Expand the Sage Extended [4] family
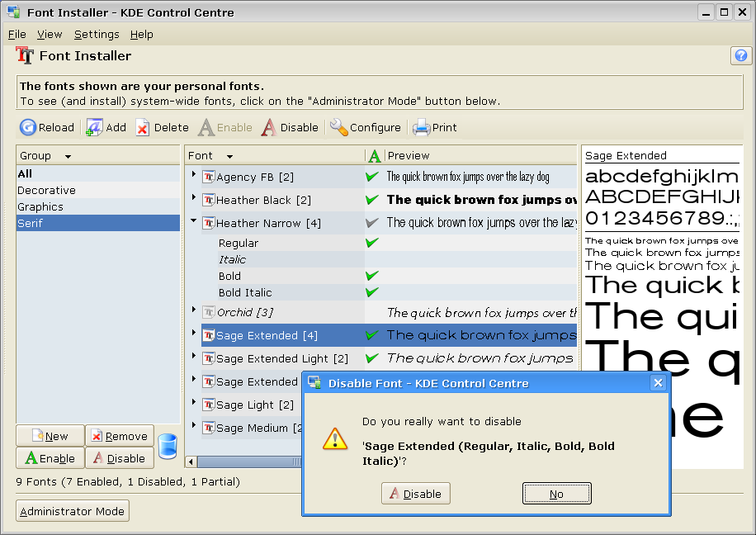Viewport: 756px width, 535px height. tap(194, 333)
